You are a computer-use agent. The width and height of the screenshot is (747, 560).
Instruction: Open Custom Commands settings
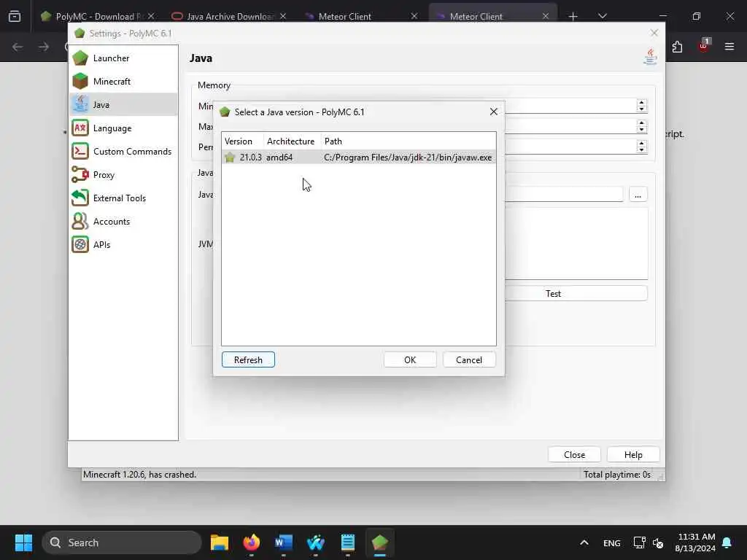tap(123, 152)
